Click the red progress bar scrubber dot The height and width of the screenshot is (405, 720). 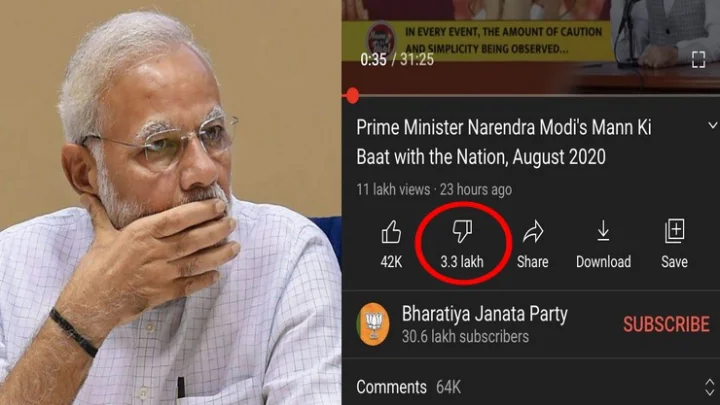point(353,96)
